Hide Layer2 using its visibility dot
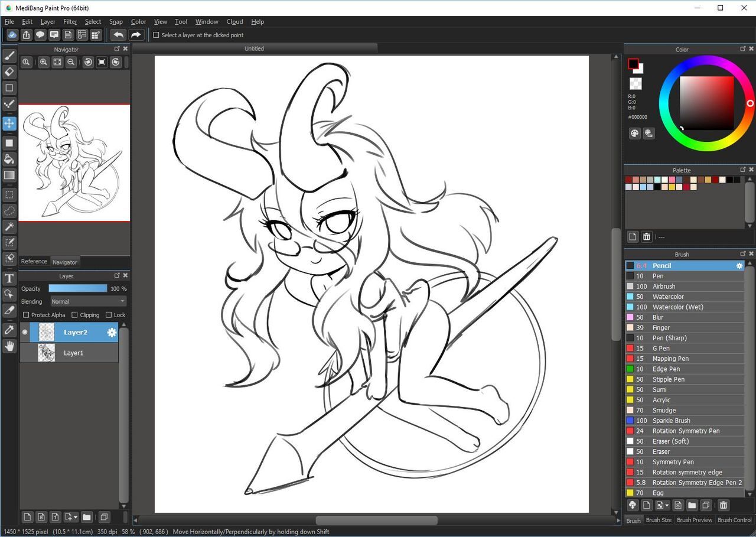 click(x=25, y=333)
